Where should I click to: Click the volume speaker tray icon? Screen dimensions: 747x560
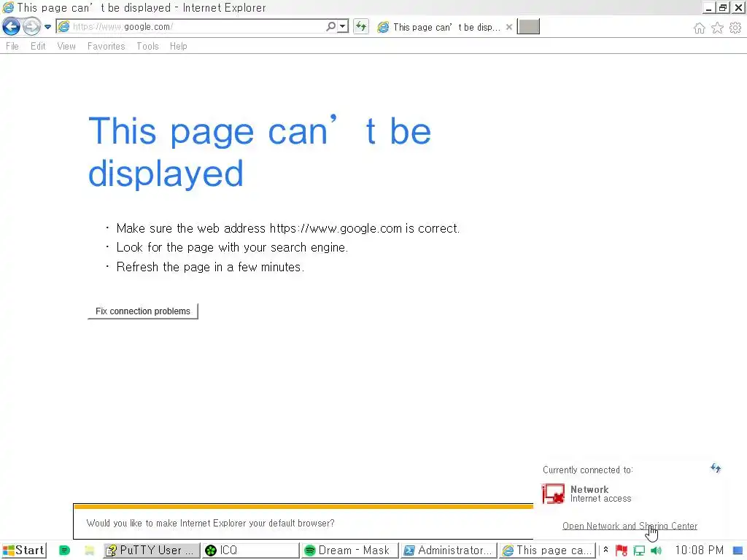point(656,551)
